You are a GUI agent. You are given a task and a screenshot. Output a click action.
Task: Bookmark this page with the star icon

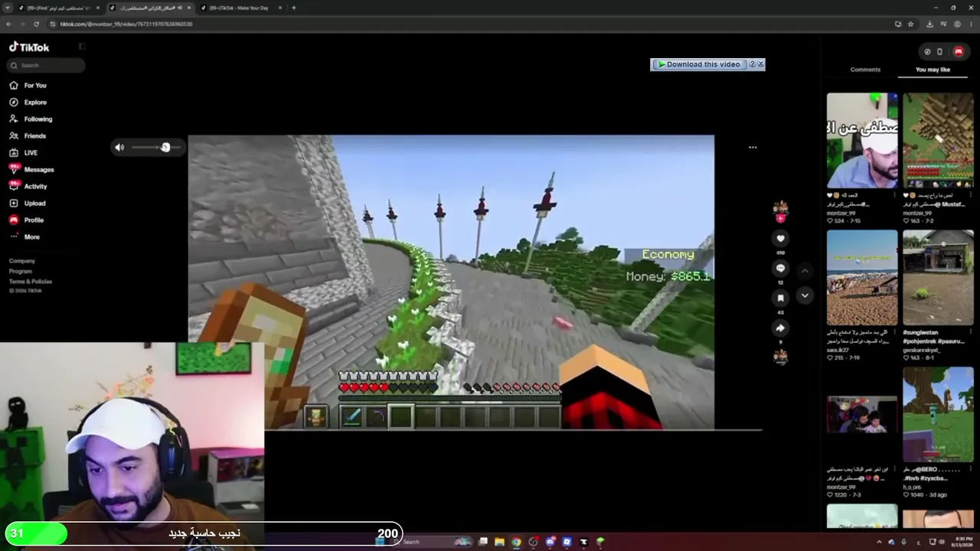910,24
